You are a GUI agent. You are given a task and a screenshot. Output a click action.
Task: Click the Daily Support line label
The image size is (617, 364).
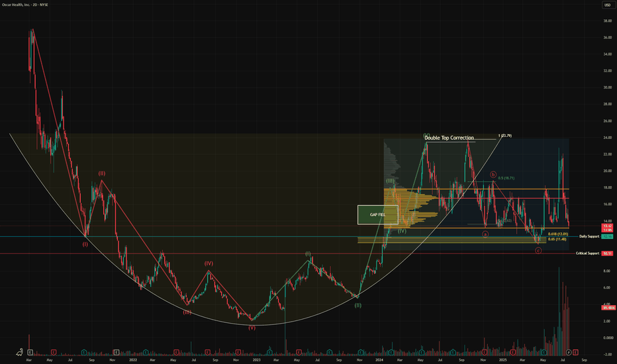coord(589,236)
